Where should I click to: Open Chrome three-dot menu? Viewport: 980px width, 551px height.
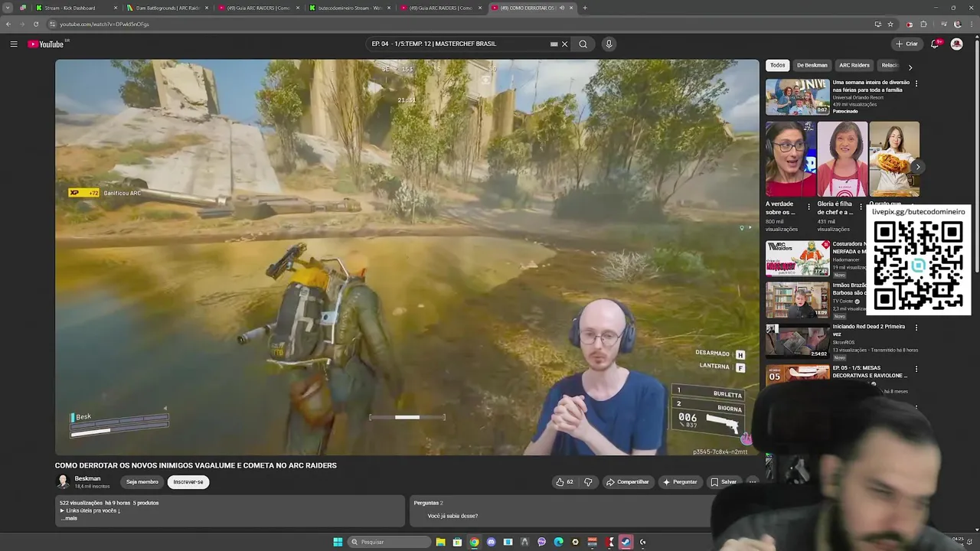point(971,24)
